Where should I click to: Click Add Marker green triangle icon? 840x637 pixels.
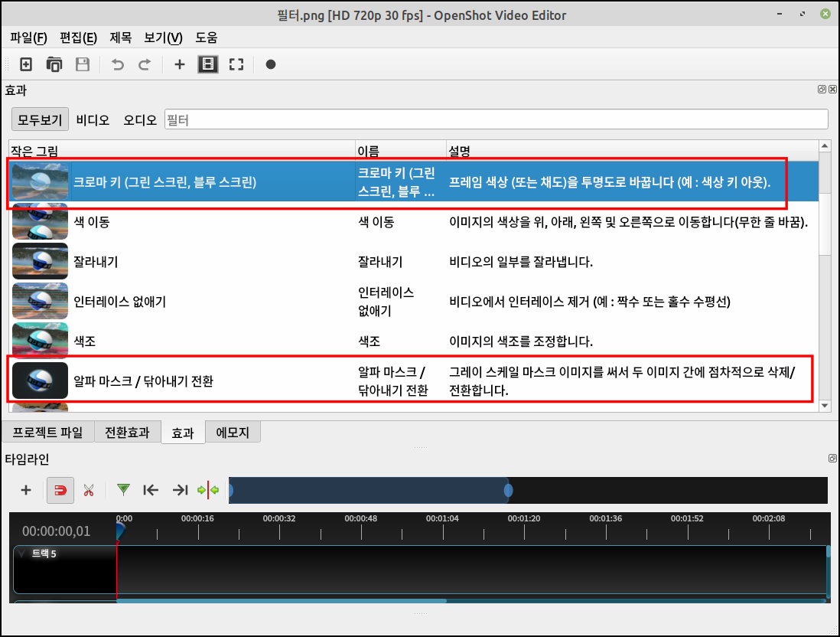click(x=122, y=490)
